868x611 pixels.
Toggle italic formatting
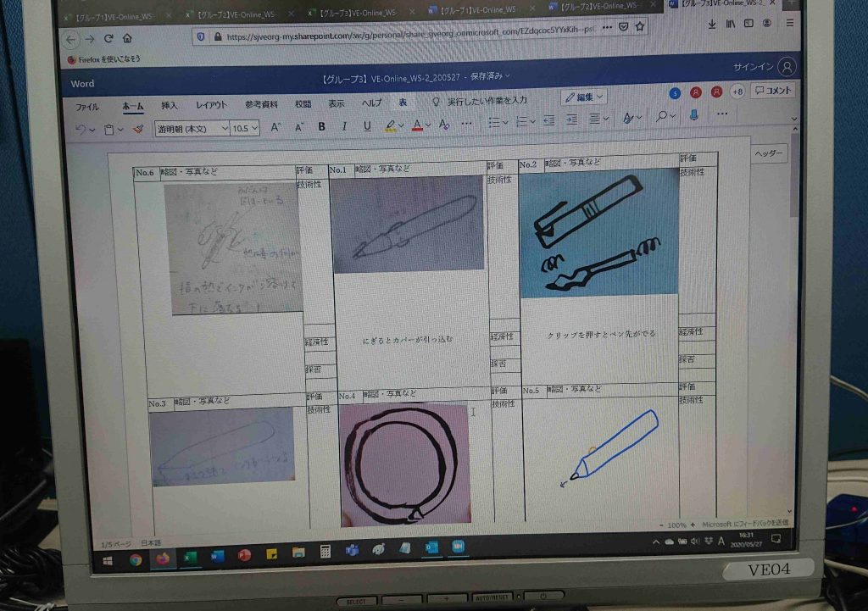pyautogui.click(x=344, y=126)
